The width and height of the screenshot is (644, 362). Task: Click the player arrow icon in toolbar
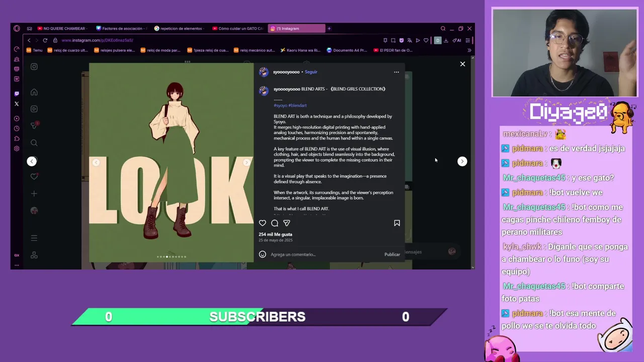(418, 40)
